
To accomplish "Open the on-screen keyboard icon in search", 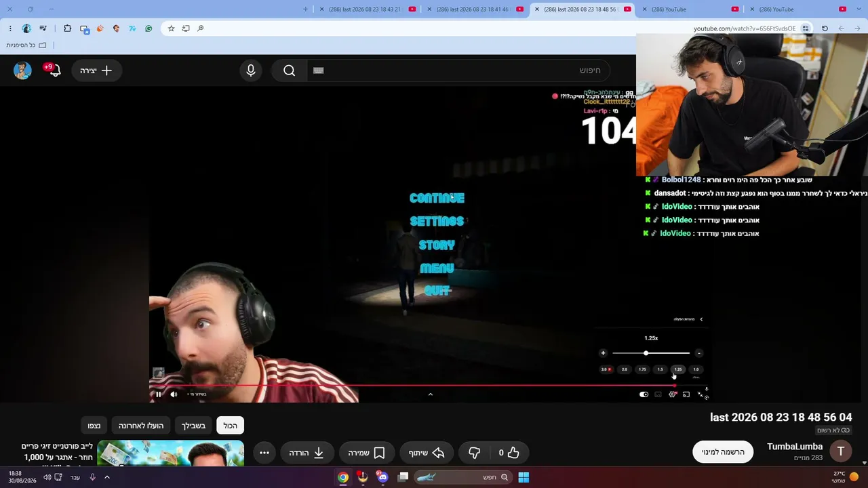I will tap(319, 70).
